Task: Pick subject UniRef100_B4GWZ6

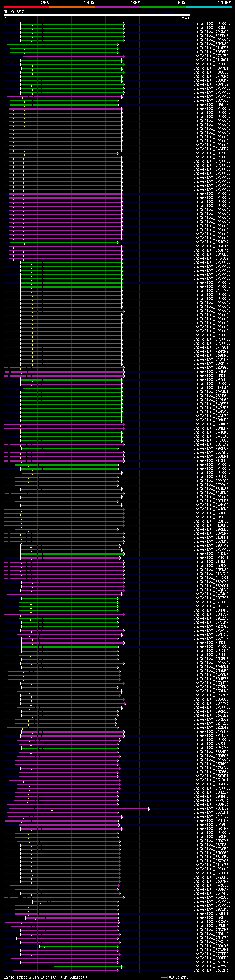Action: (x=211, y=416)
